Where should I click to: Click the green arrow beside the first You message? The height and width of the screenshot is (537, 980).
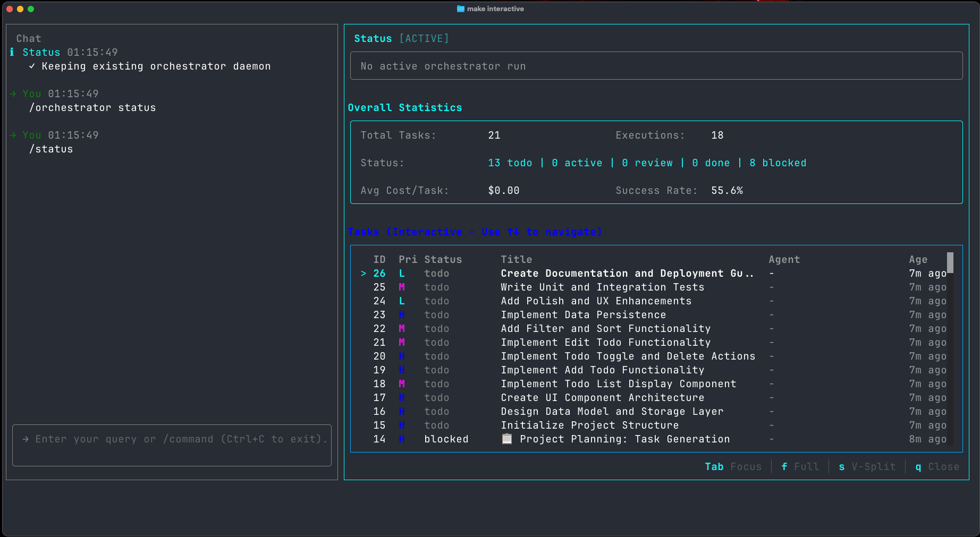click(13, 93)
